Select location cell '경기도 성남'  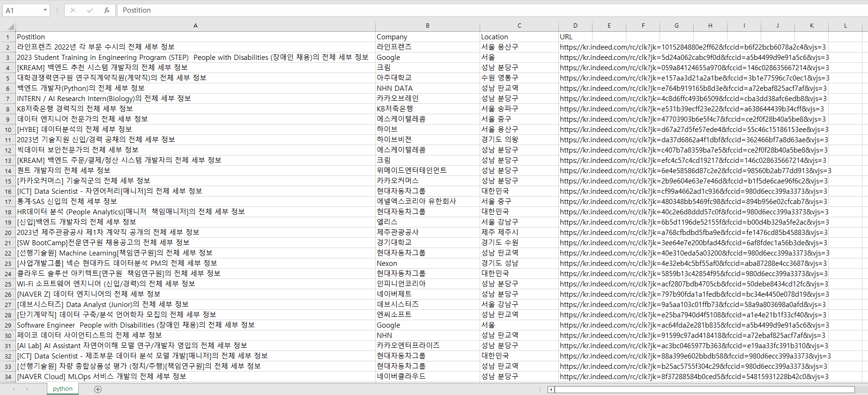[519, 263]
